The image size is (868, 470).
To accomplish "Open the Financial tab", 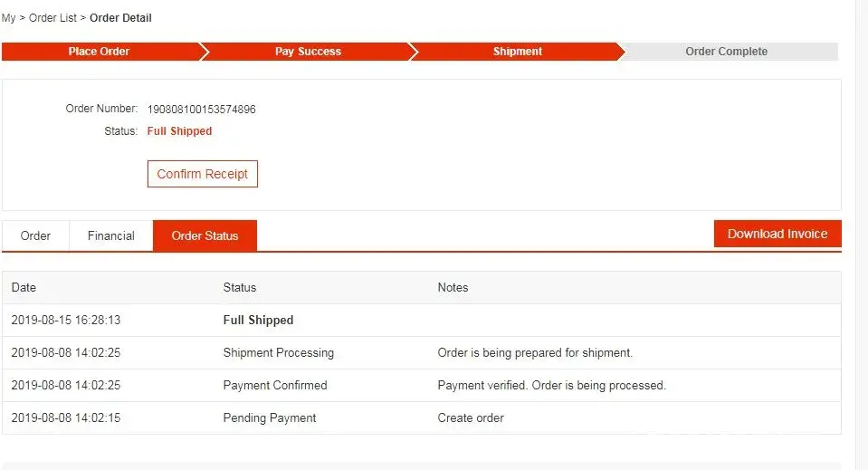I will [x=111, y=235].
